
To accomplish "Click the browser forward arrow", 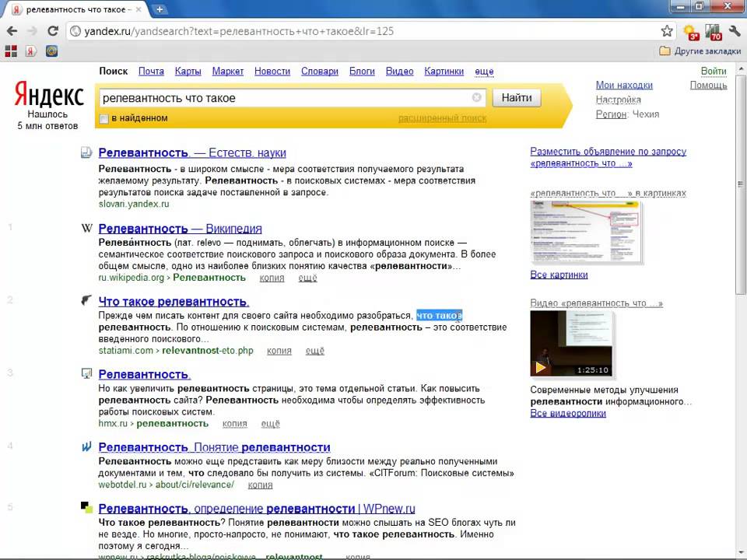I will tap(33, 31).
